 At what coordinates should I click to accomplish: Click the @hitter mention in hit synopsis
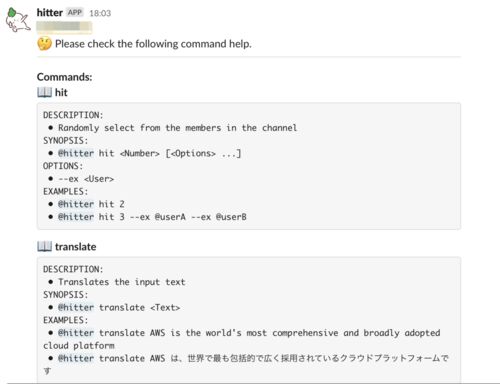pyautogui.click(x=76, y=153)
